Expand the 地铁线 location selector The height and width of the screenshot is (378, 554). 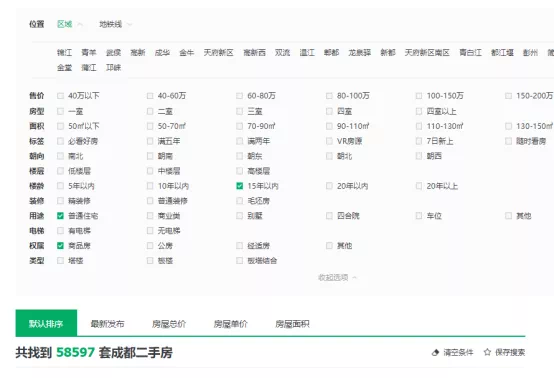click(x=115, y=24)
